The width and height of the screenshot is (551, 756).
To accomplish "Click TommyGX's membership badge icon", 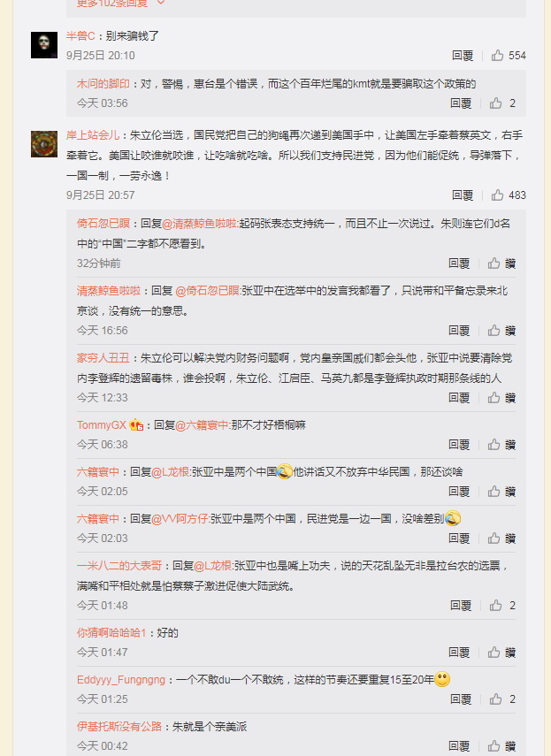I will click(136, 424).
